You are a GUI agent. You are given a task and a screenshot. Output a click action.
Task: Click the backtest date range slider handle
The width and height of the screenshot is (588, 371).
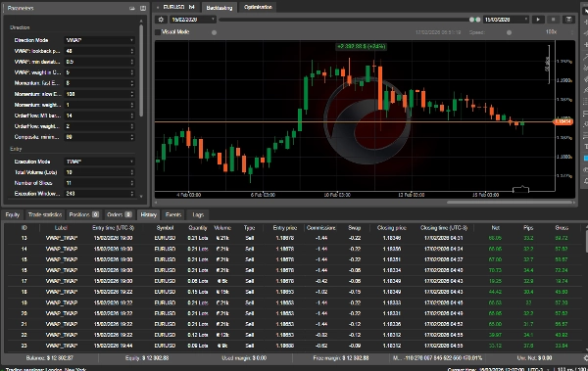[474, 20]
